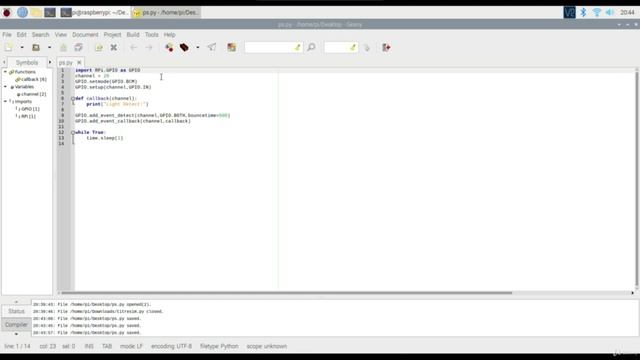Open the Bluetooth tray menu
Image resolution: width=640 pixels, height=360 pixels.
583,13
